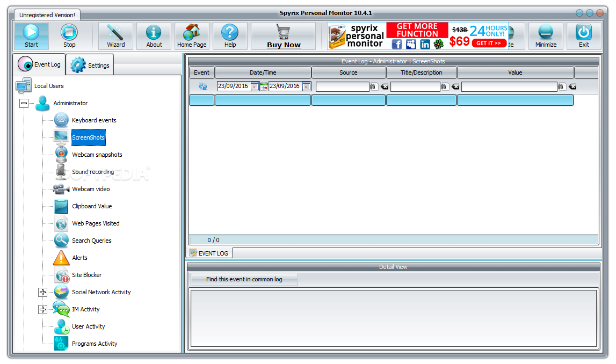616x364 pixels.
Task: Select ScreenShots in the tree
Action: (89, 137)
